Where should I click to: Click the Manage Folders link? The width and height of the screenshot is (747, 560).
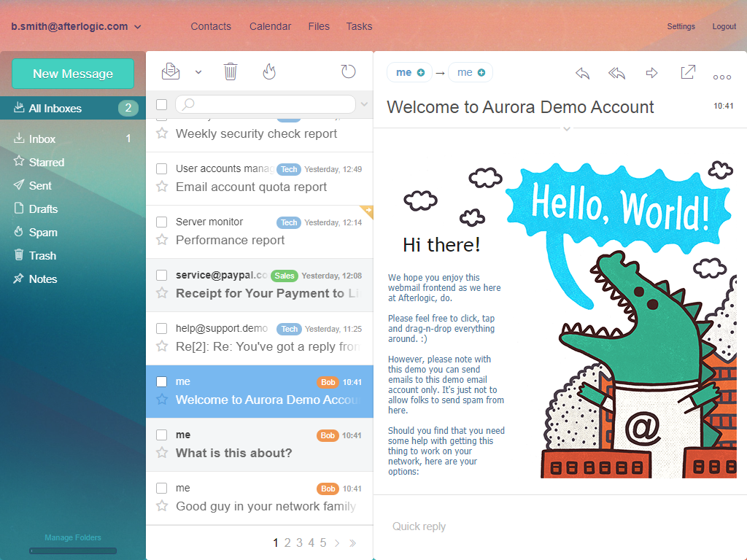click(x=73, y=537)
